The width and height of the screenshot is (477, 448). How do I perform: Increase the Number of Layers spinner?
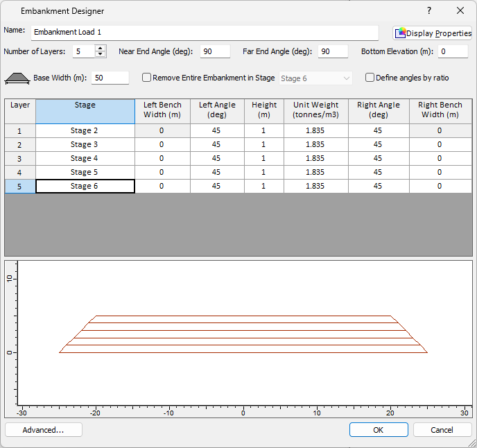(100, 48)
